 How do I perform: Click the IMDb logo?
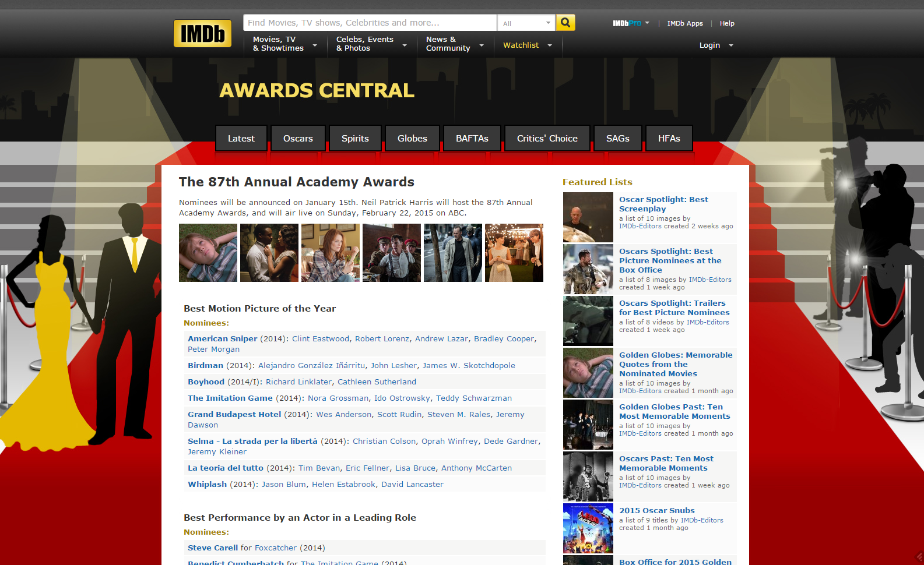[202, 33]
